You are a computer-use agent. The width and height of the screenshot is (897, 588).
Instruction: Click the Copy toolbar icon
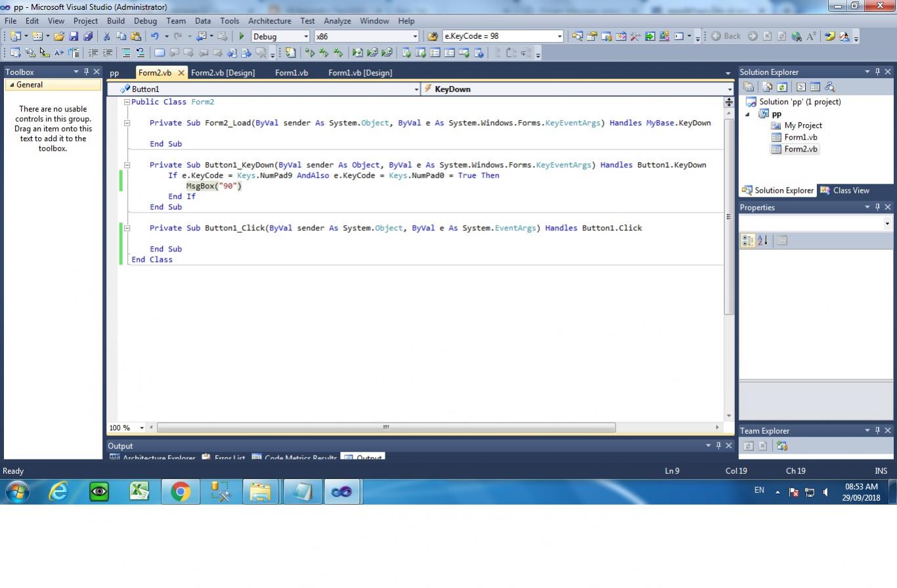pyautogui.click(x=121, y=37)
